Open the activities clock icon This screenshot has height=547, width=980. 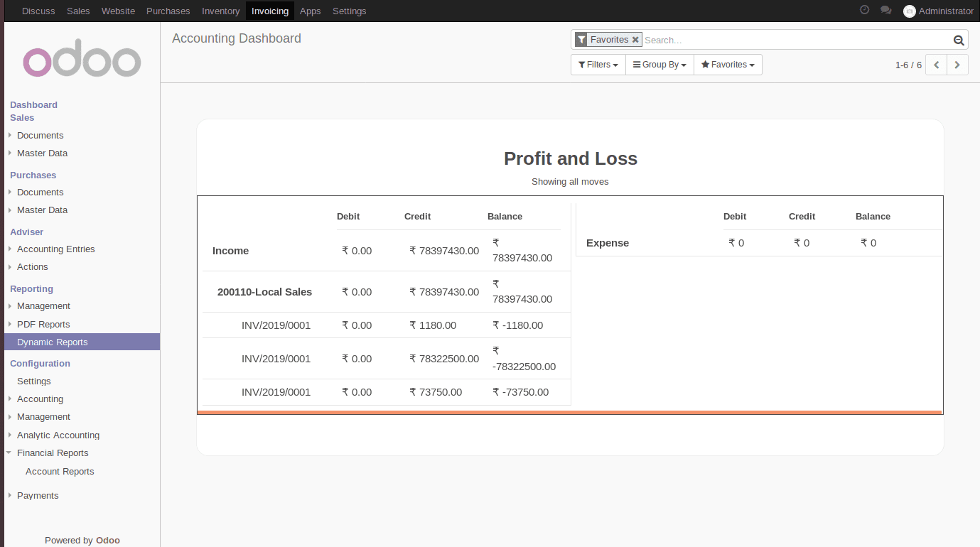(x=864, y=10)
